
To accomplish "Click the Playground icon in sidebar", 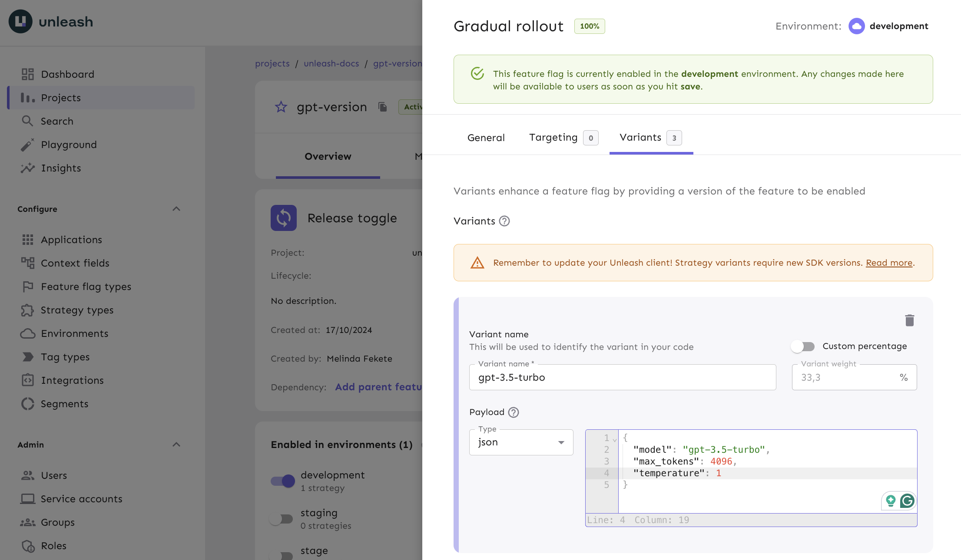I will tap(27, 144).
